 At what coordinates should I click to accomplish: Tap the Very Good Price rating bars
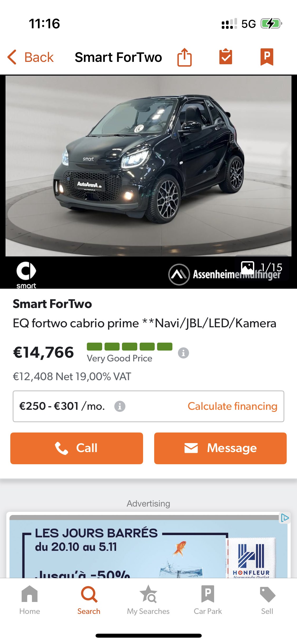(x=130, y=346)
